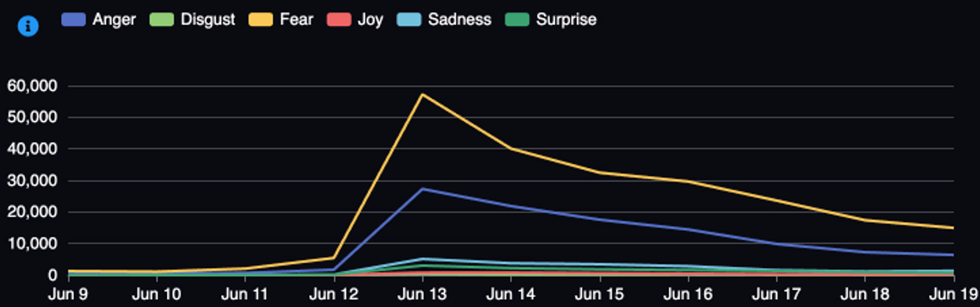Viewport: 980px width, 307px height.
Task: Click the dark green Surprise swatch
Action: pyautogui.click(x=517, y=19)
